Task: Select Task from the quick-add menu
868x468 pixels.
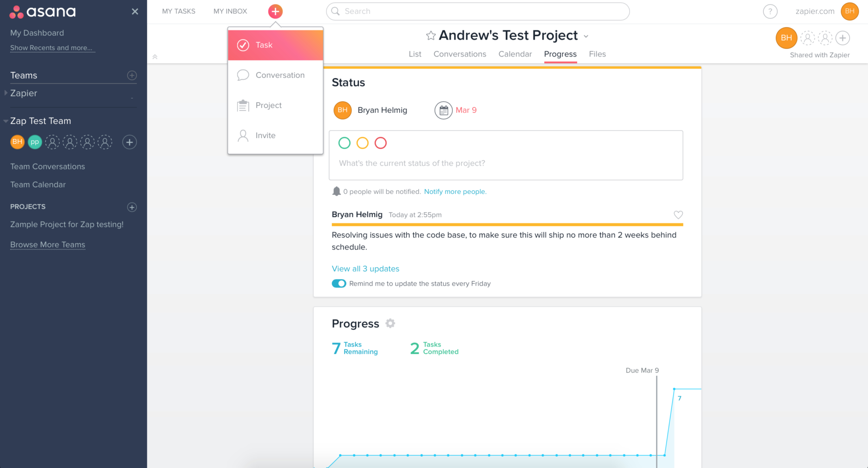Action: coord(275,45)
